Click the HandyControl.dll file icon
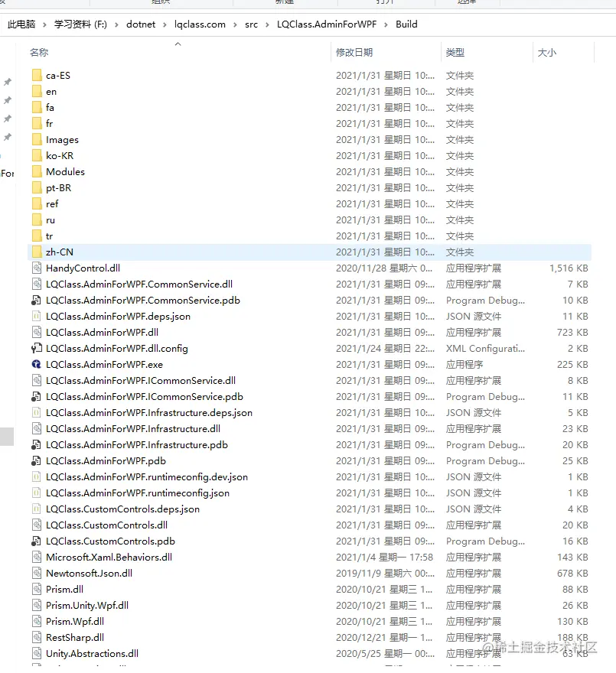 pos(37,268)
